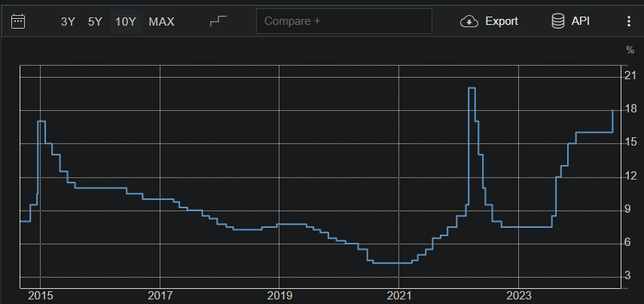The image size is (644, 304).
Task: Select the MAX time range
Action: (161, 21)
